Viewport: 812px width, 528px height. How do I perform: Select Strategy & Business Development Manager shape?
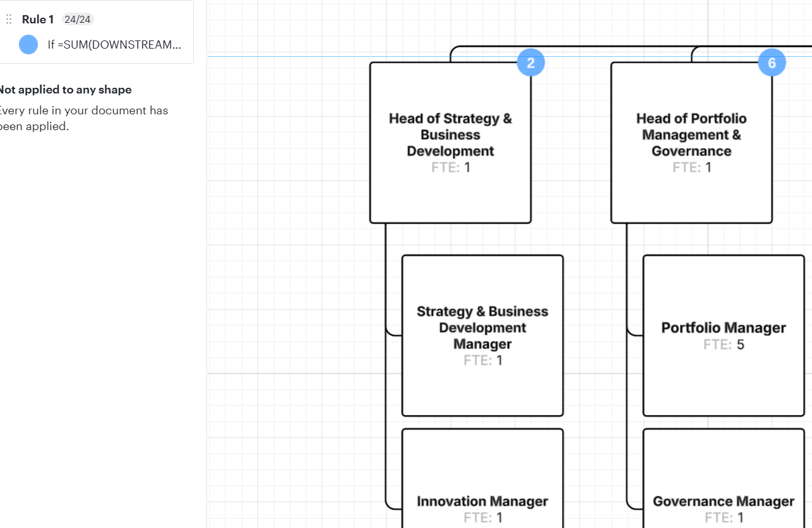point(482,336)
